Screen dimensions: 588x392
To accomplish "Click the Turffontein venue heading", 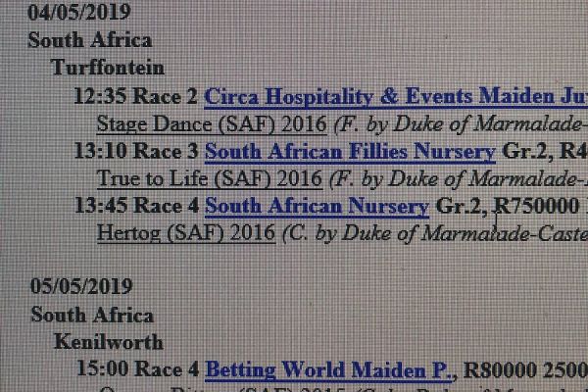I will click(x=108, y=68).
